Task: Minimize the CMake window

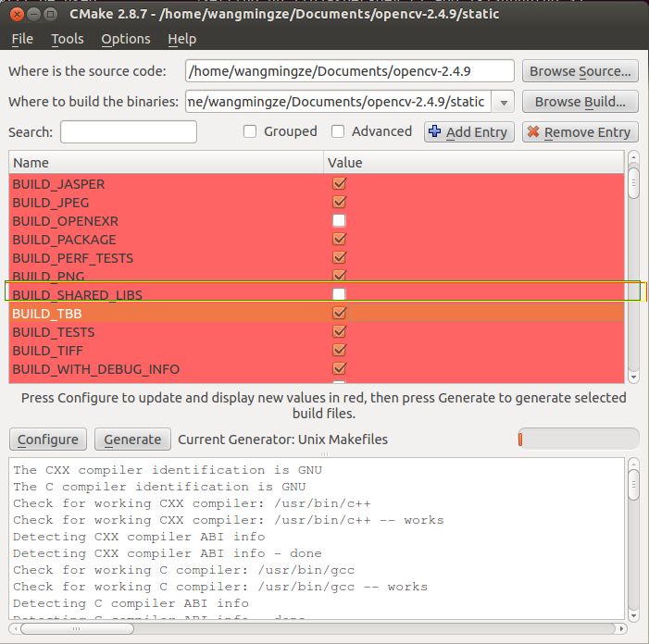Action: point(33,15)
